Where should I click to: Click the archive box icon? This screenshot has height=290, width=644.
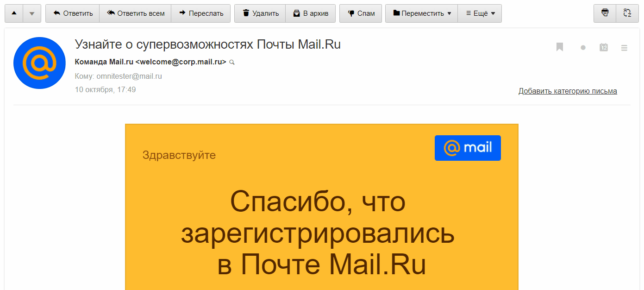click(x=297, y=13)
